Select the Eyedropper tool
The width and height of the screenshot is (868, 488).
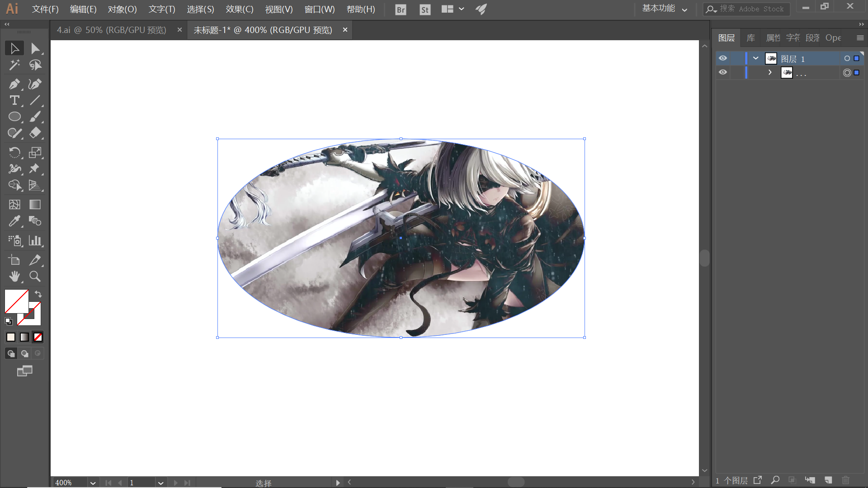(14, 221)
